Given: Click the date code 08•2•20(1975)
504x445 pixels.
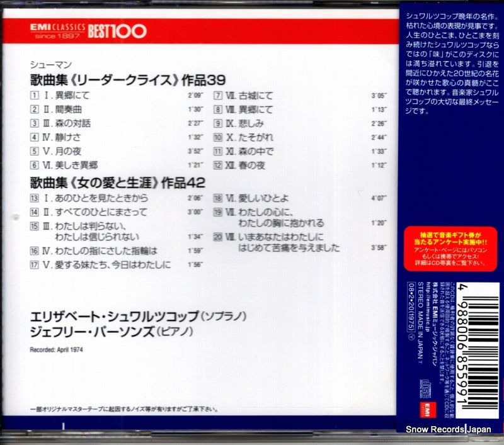Looking at the screenshot, I should 411,307.
